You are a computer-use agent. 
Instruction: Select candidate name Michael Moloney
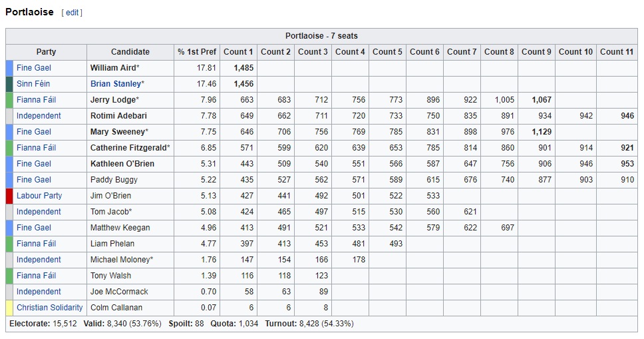pos(120,260)
